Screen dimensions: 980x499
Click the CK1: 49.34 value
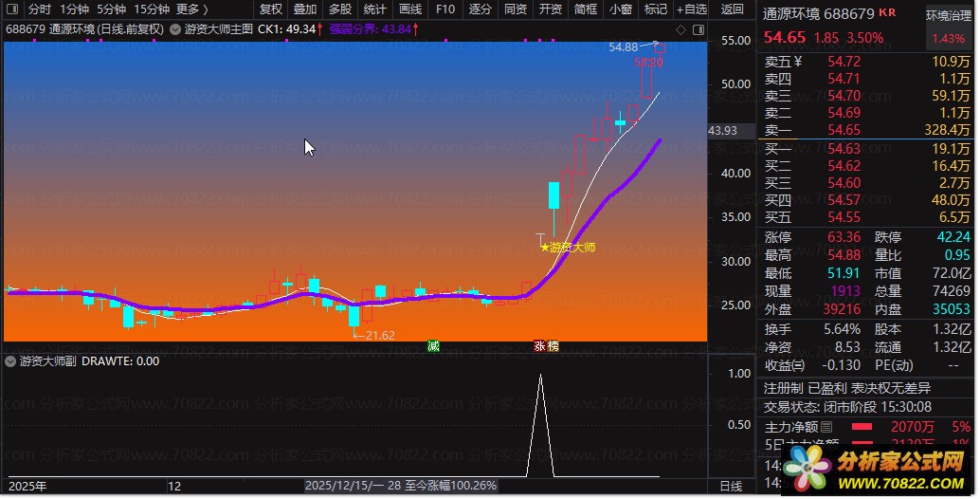tap(286, 29)
